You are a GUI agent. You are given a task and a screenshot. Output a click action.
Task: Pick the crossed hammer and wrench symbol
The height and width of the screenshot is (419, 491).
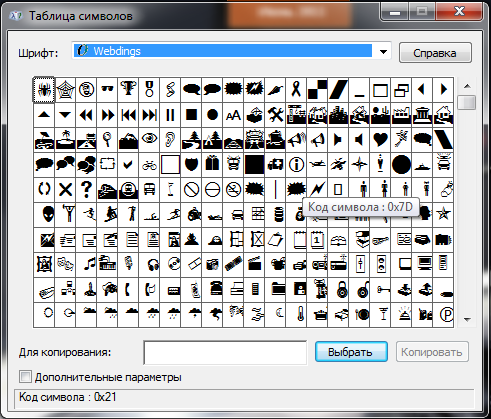(x=275, y=115)
